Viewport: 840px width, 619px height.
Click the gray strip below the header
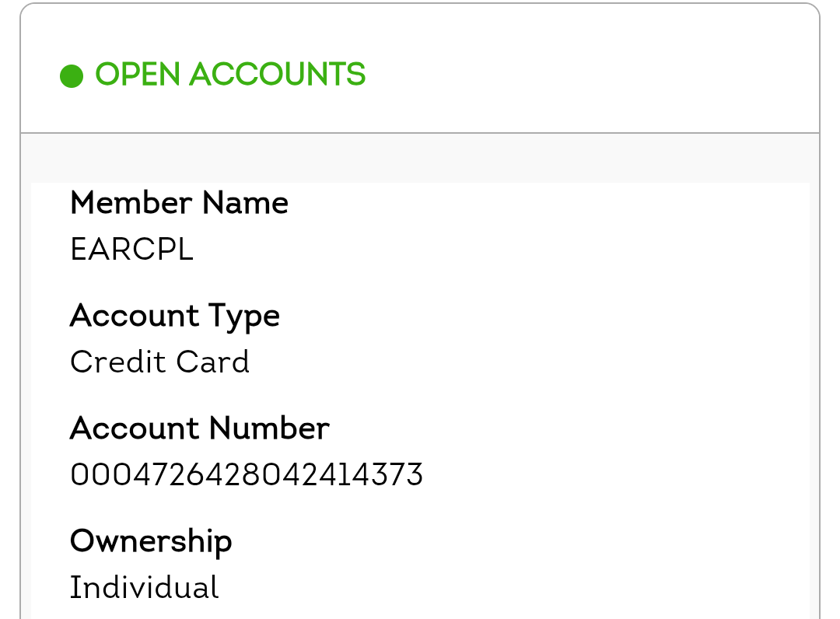pos(420,159)
